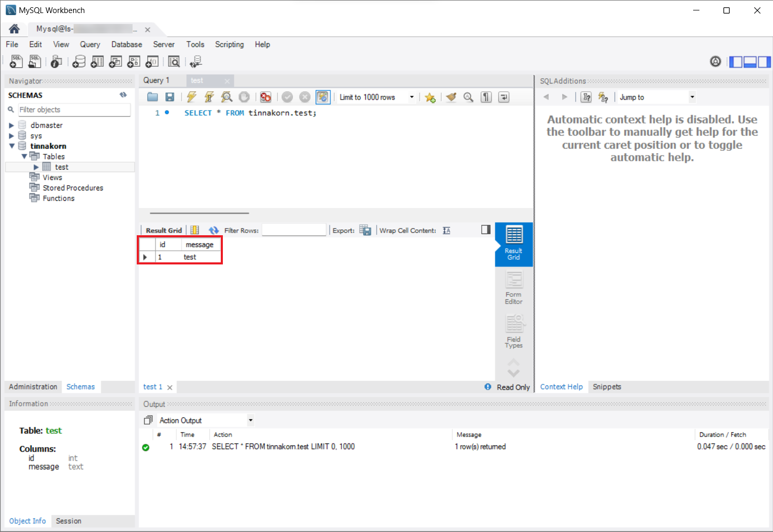The image size is (773, 532).
Task: Open script file in query editor toolbar
Action: 152,97
